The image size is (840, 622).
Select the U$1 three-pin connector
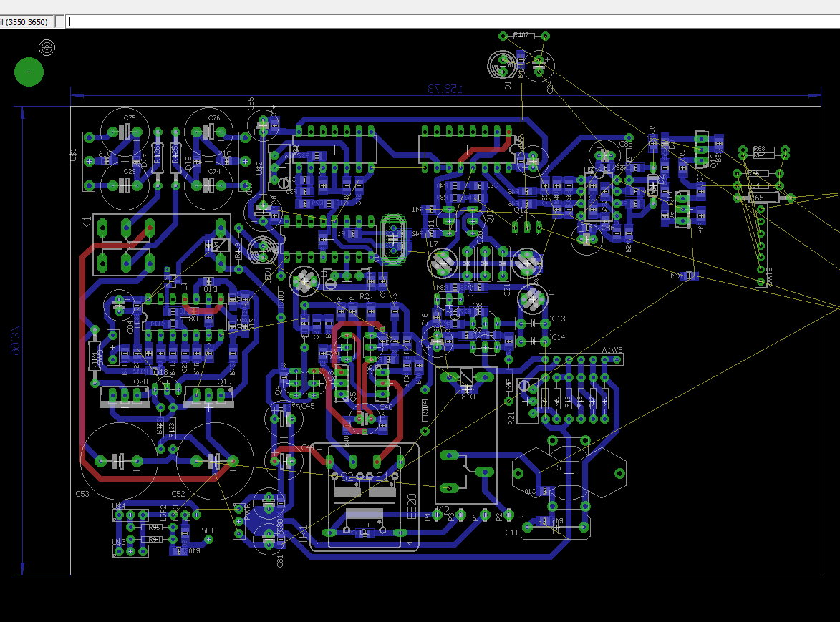(x=89, y=162)
